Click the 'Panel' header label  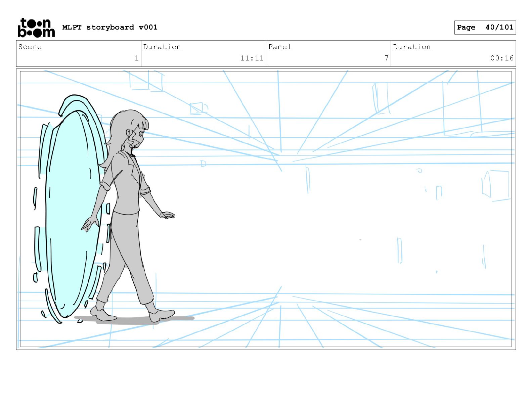[280, 47]
